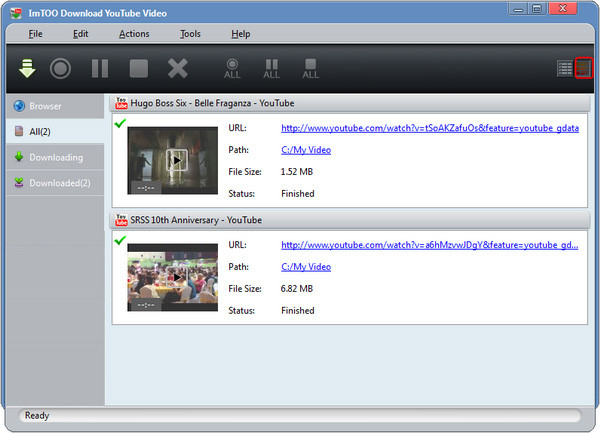Open the Actions menu
Image resolution: width=600 pixels, height=433 pixels.
click(x=134, y=34)
